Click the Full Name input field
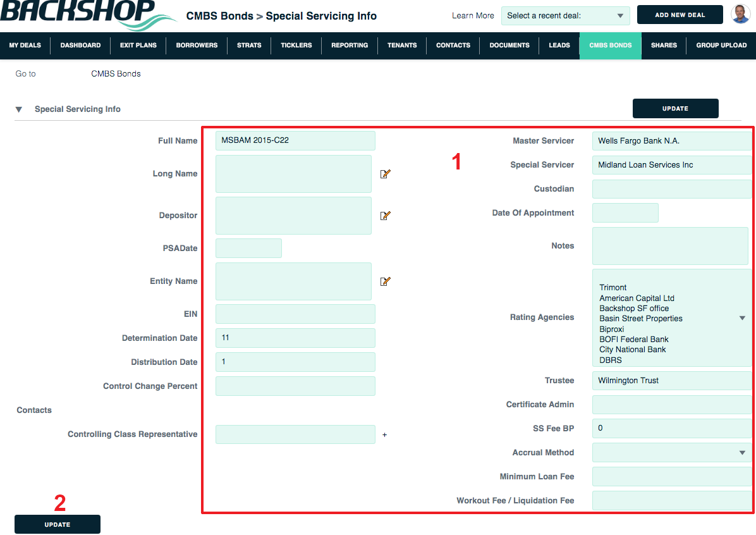The width and height of the screenshot is (756, 535). point(295,140)
